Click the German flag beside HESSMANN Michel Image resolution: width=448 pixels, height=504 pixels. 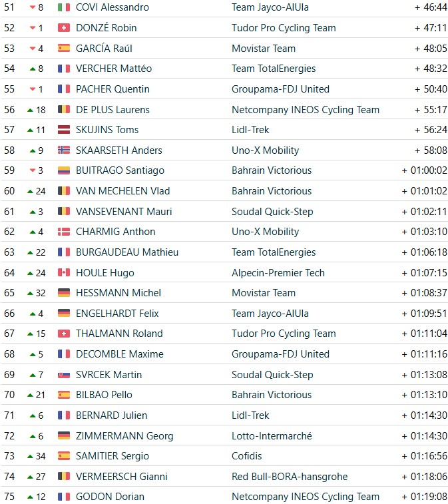pos(64,293)
